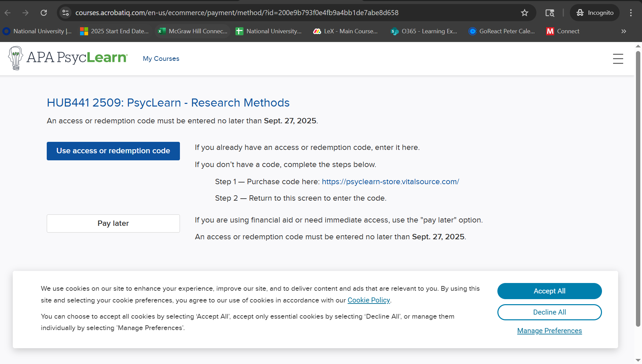The image size is (642, 364).
Task: Click the forward navigation arrow
Action: pyautogui.click(x=26, y=13)
